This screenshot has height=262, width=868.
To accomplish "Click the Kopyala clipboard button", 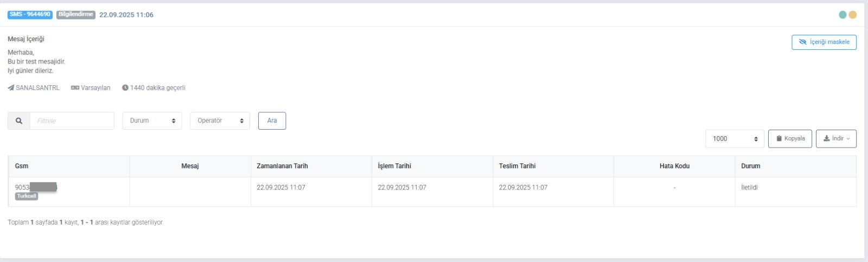I will click(x=790, y=139).
